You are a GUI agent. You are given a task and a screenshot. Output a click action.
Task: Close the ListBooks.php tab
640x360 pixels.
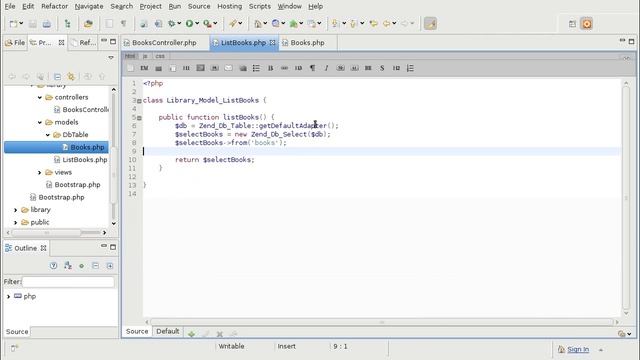click(272, 42)
